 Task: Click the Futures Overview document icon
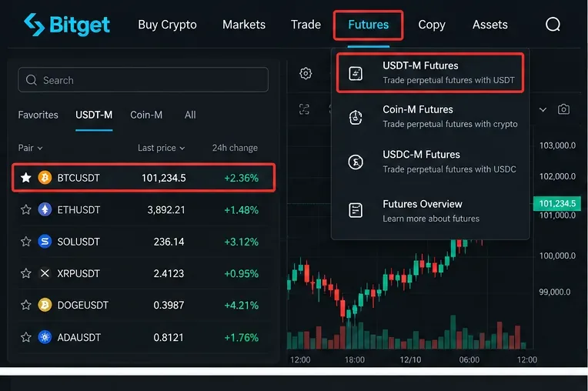tap(356, 210)
